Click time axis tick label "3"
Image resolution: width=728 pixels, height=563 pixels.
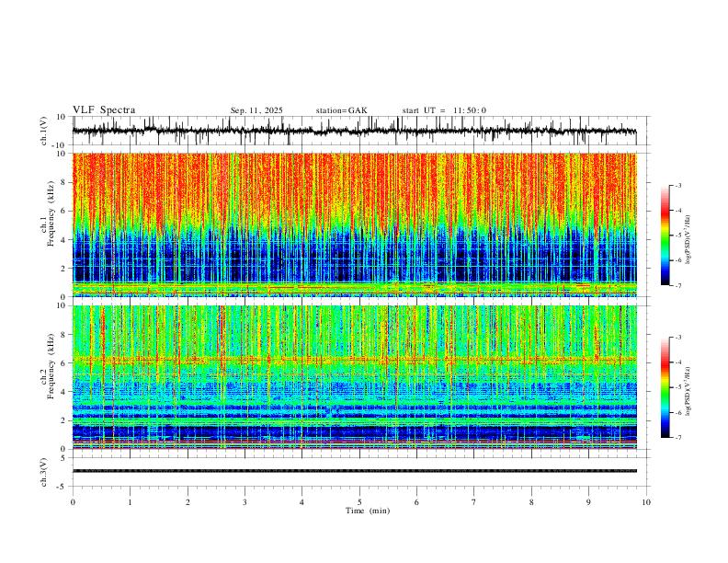pos(245,502)
